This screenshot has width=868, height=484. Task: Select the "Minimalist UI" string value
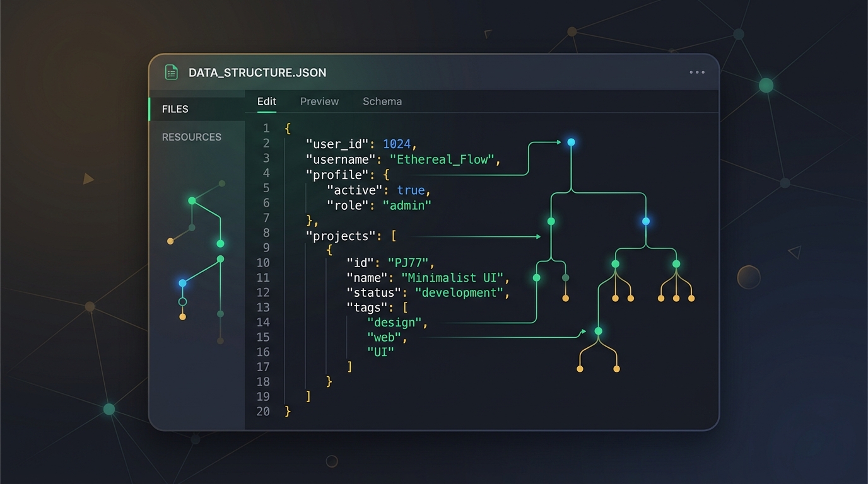pos(453,278)
